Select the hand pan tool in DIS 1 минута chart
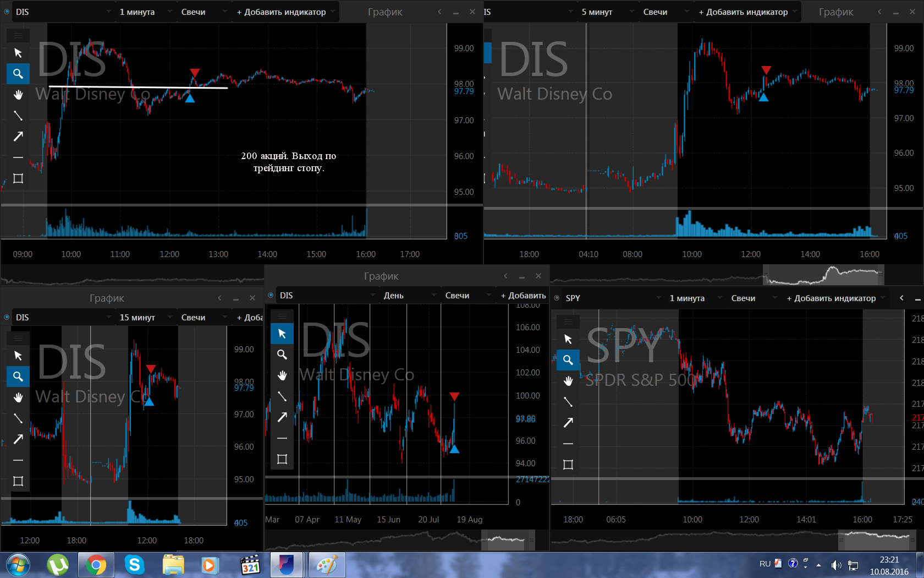Viewport: 924px width, 578px height. coord(18,95)
